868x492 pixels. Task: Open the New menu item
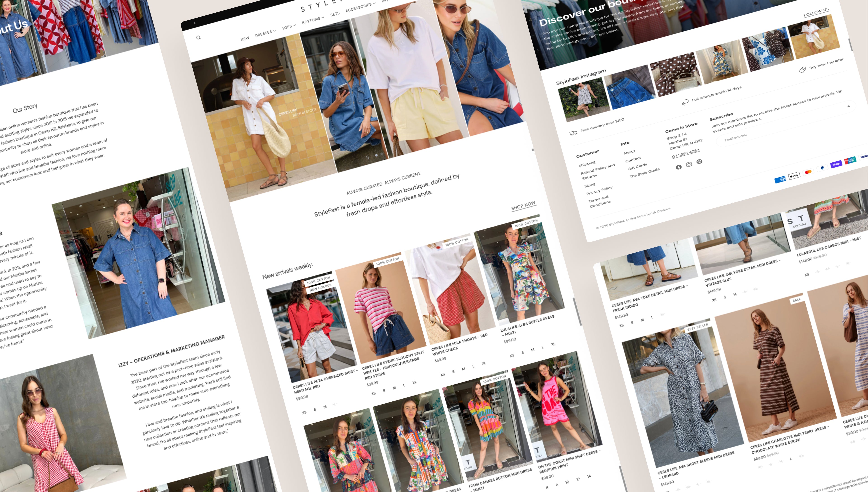click(245, 39)
